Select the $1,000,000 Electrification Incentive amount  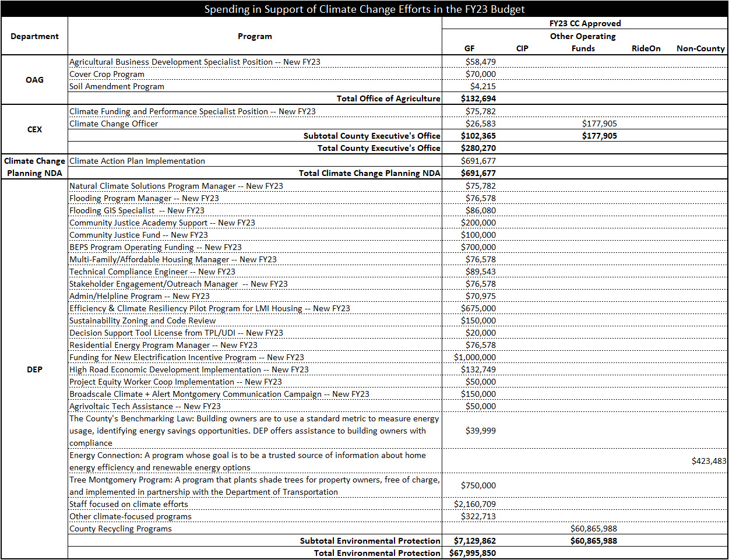pos(475,357)
